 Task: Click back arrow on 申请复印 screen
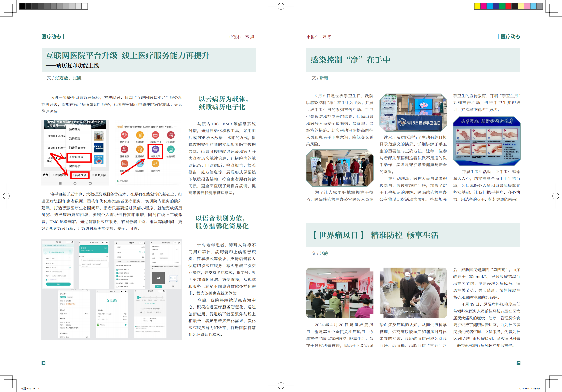pos(116,243)
